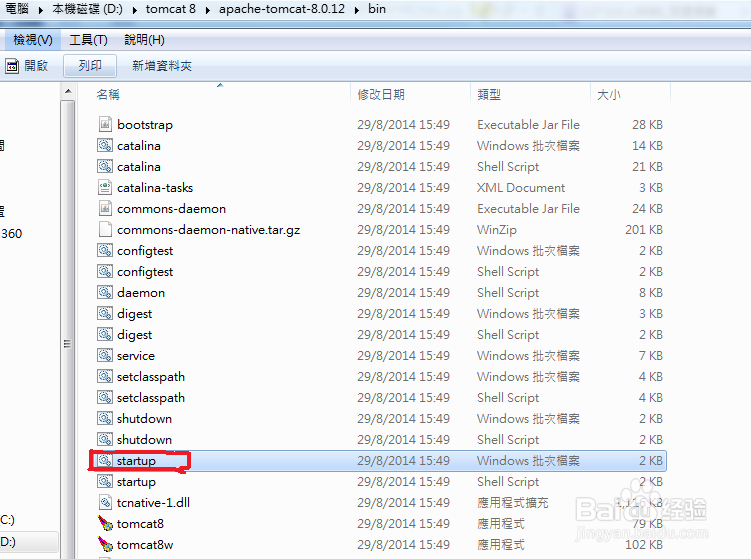Select the 360 item in navigation pane
This screenshot has height=559, width=751.
pos(11,233)
